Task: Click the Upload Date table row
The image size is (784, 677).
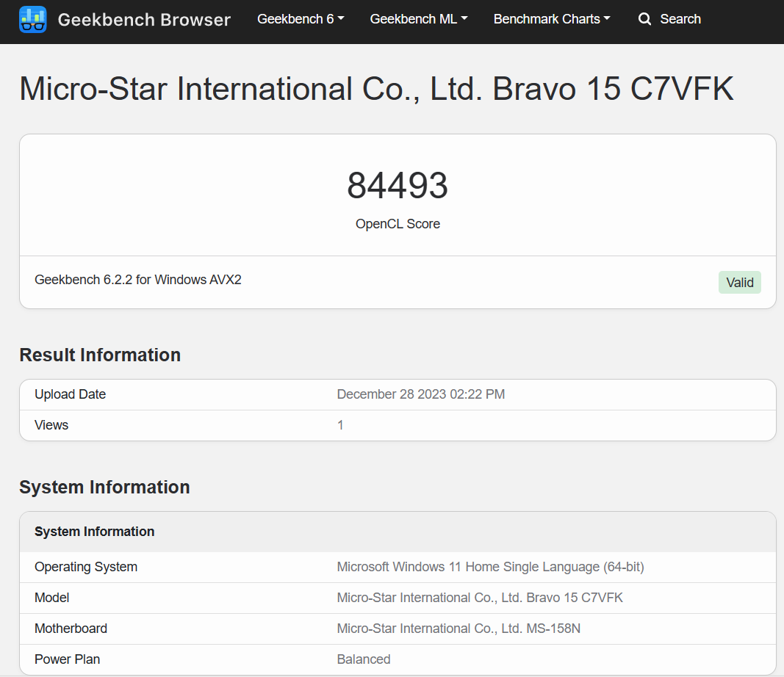Action: pos(398,394)
